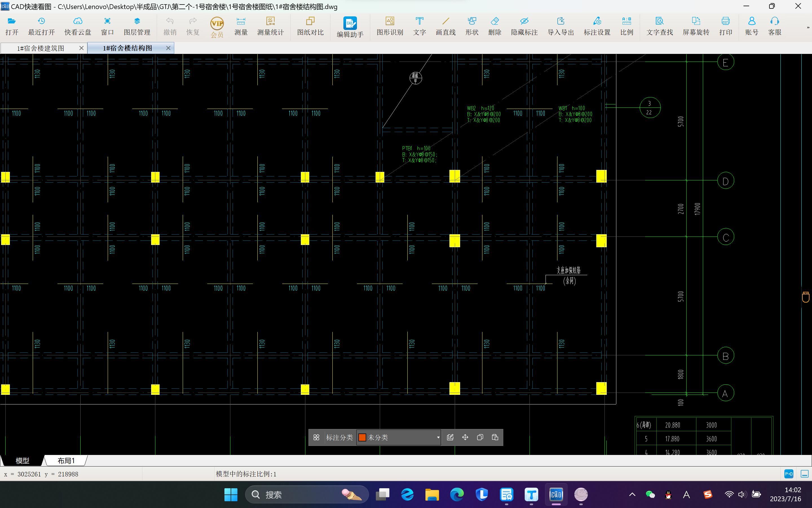Click the orange mouse icon on right edge

806,297
